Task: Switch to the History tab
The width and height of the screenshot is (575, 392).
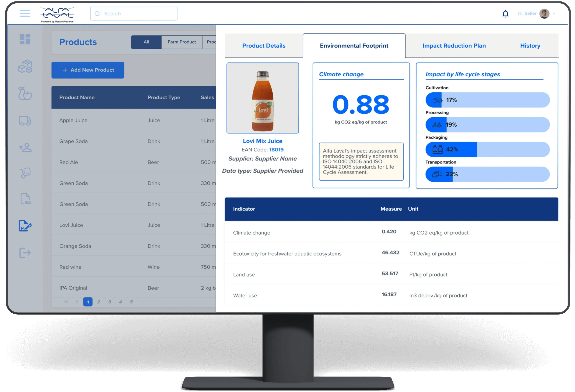Action: [530, 46]
